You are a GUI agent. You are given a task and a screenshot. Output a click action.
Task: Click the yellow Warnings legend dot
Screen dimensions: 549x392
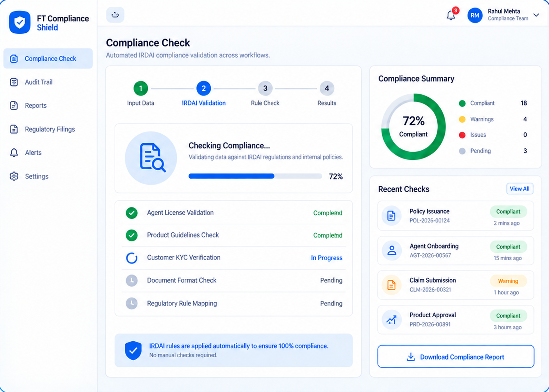(x=462, y=119)
